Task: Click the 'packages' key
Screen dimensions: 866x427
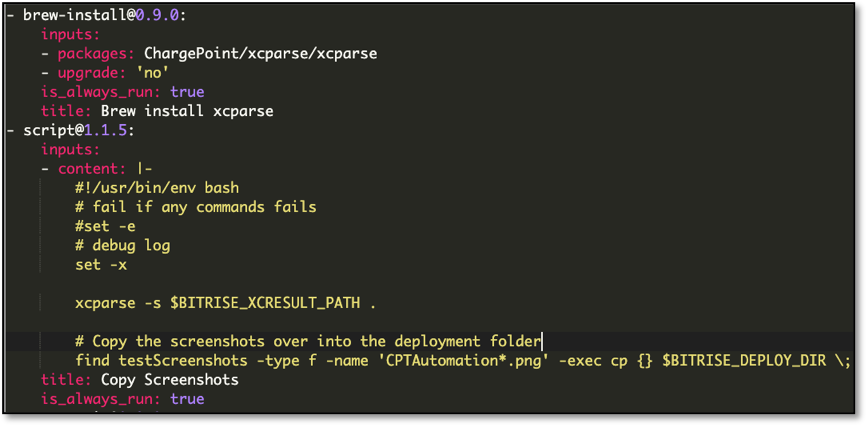Action: tap(92, 53)
